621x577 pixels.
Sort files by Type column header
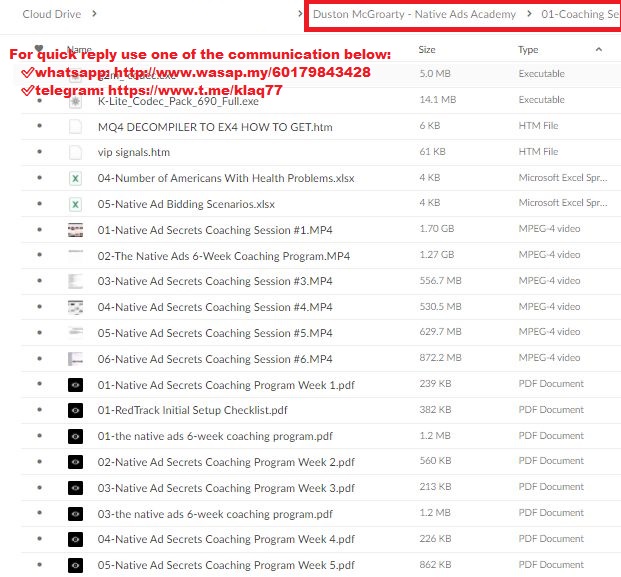tap(528, 50)
